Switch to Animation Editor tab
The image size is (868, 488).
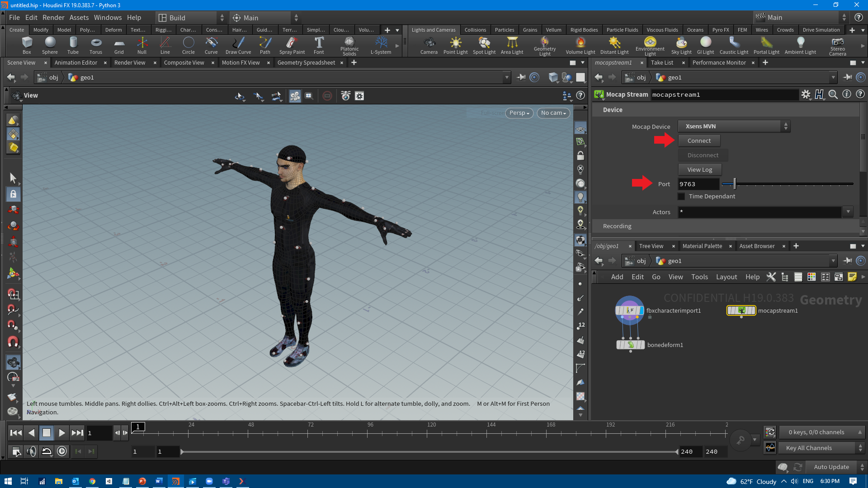[x=76, y=63]
